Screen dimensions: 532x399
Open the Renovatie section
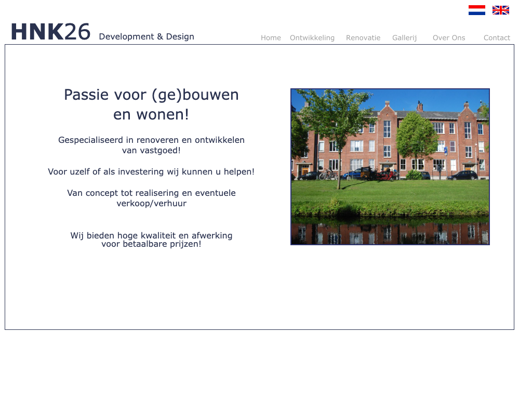pos(363,38)
